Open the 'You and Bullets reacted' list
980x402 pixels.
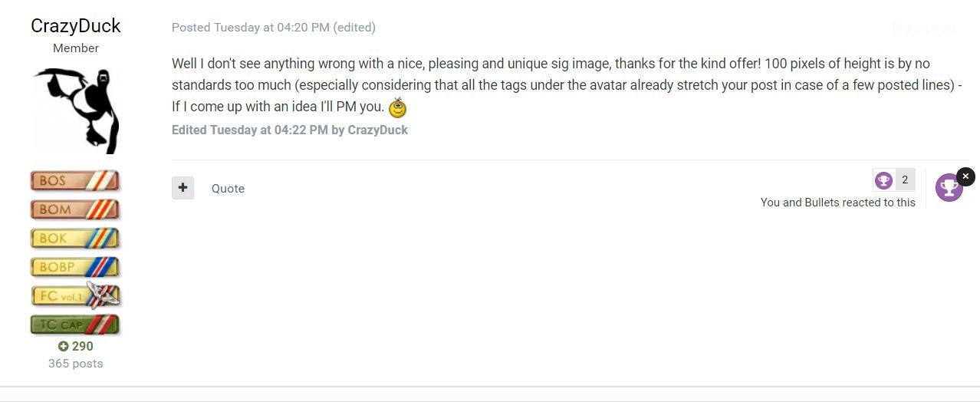tap(837, 203)
